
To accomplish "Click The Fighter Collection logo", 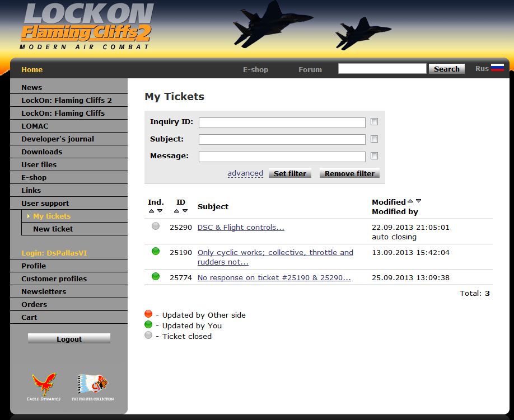I will [93, 387].
